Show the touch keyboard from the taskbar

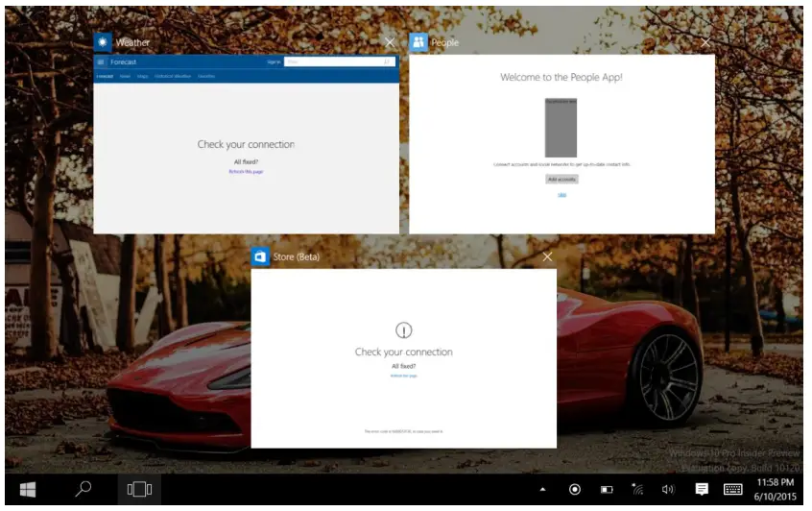tap(733, 490)
